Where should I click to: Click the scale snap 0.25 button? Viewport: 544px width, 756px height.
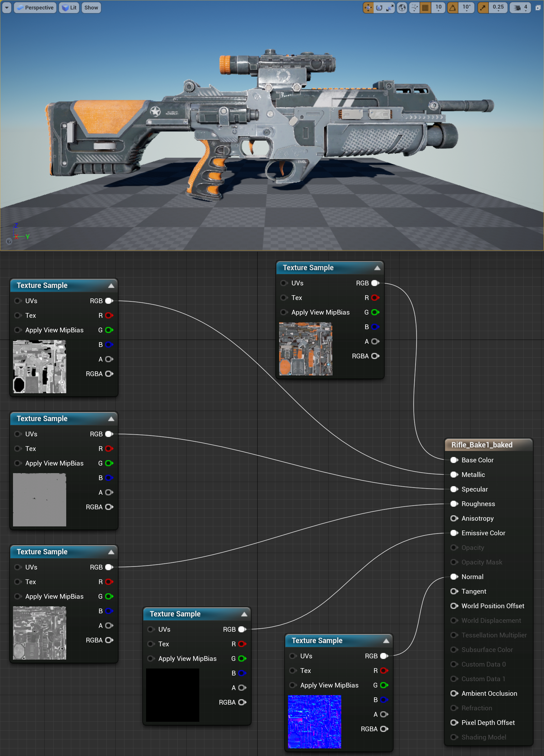(498, 7)
